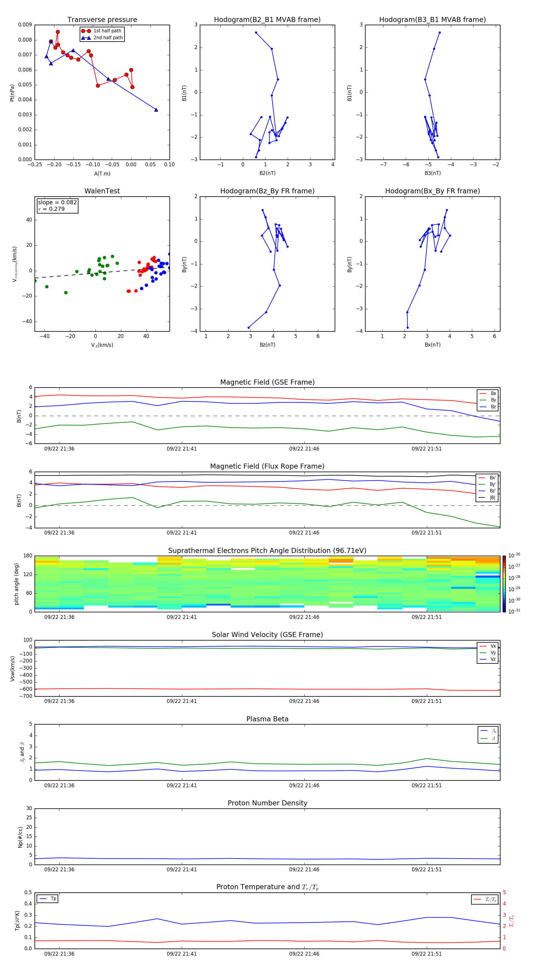Click the "Plasma Beta" panel title
Screen dimensions: 535x980
(267, 719)
